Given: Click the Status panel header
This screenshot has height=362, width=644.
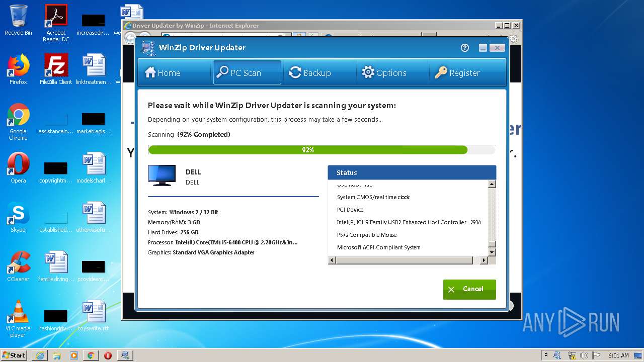Looking at the screenshot, I should (x=412, y=172).
